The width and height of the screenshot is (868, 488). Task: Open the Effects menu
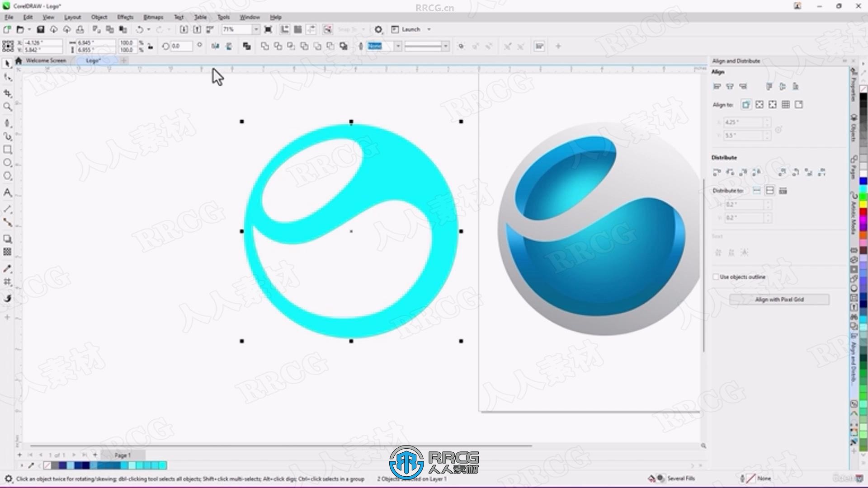tap(125, 17)
